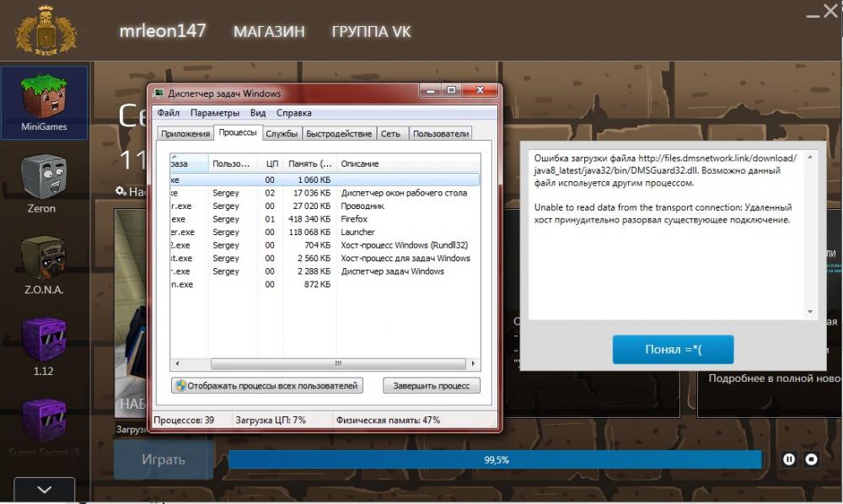843x504 pixels.
Task: Open the mrleon147 profile
Action: click(x=163, y=30)
